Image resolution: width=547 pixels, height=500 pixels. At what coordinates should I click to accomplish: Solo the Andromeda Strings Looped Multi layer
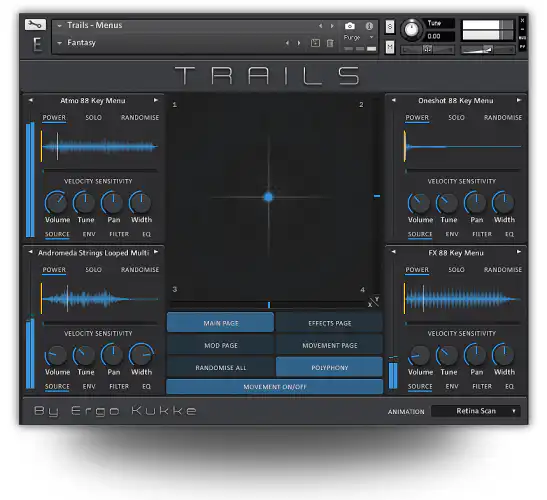tap(94, 270)
